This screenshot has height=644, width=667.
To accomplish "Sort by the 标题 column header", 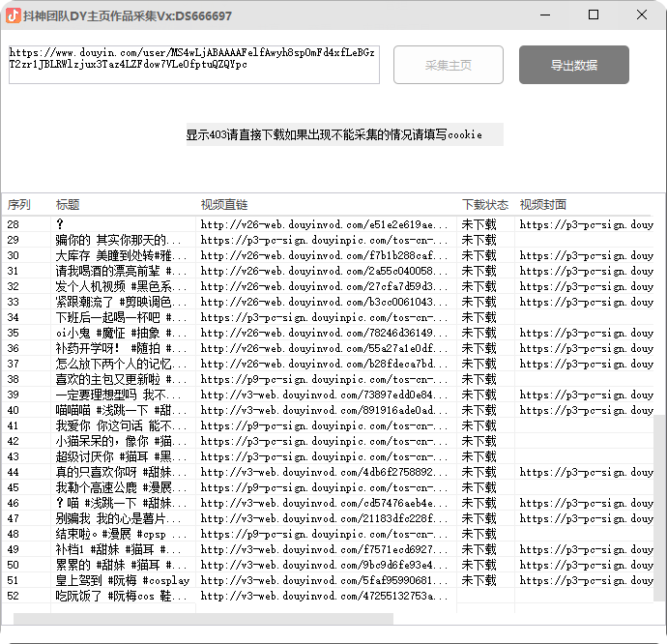I will tap(68, 205).
